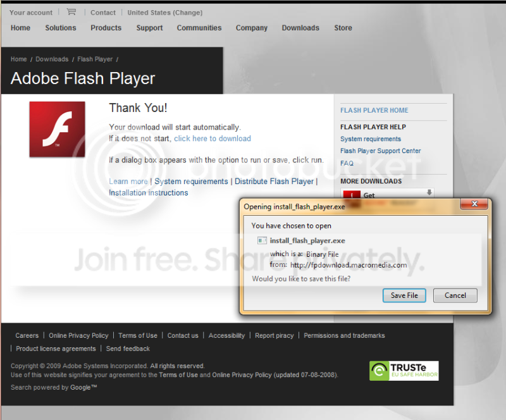This screenshot has width=506, height=420.
Task: Close the Opening install_flash_player.exe dialog
Action: 474,204
